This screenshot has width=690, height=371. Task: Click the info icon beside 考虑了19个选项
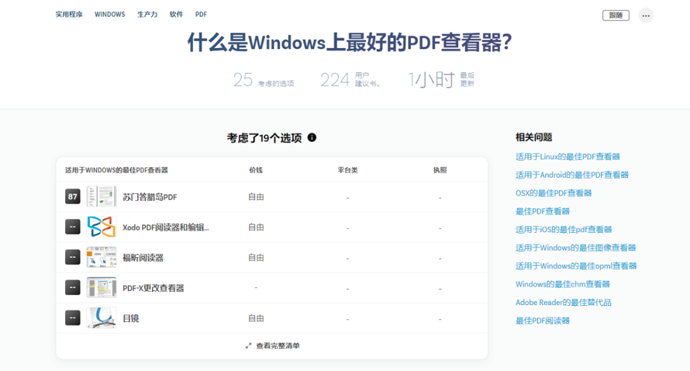click(312, 137)
